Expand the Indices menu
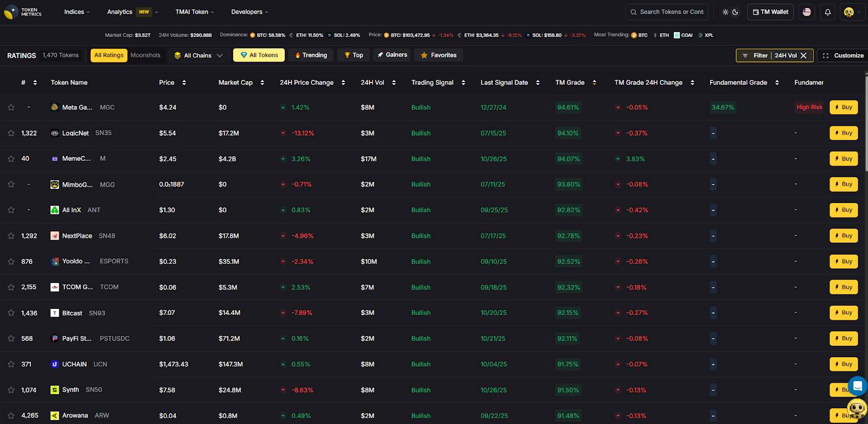The image size is (868, 424). 77,12
